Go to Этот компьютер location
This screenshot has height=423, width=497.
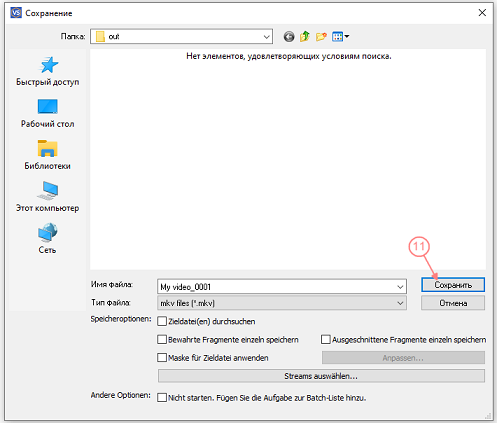click(48, 197)
